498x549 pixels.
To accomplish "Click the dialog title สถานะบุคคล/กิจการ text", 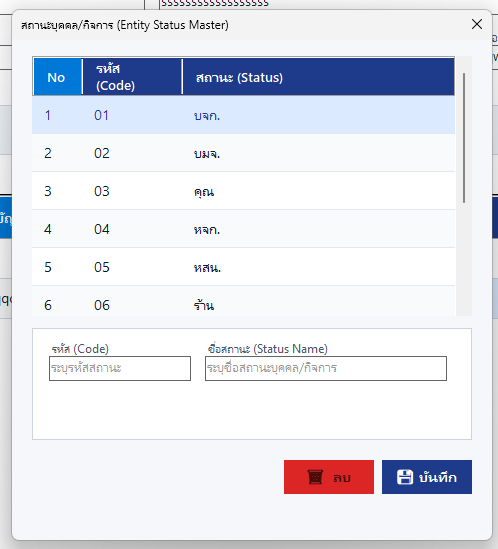I will click(67, 25).
